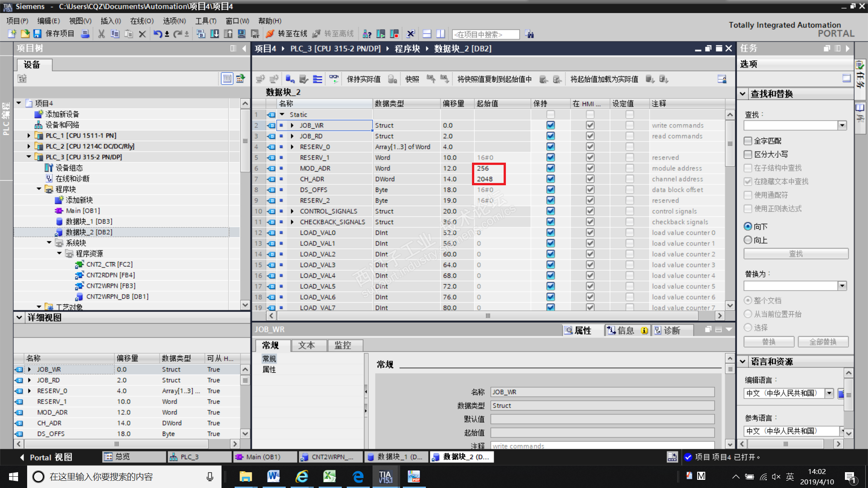Viewport: 868px width, 488px height.
Task: Enable whole-word match checkbox in Find
Action: pyautogui.click(x=748, y=141)
